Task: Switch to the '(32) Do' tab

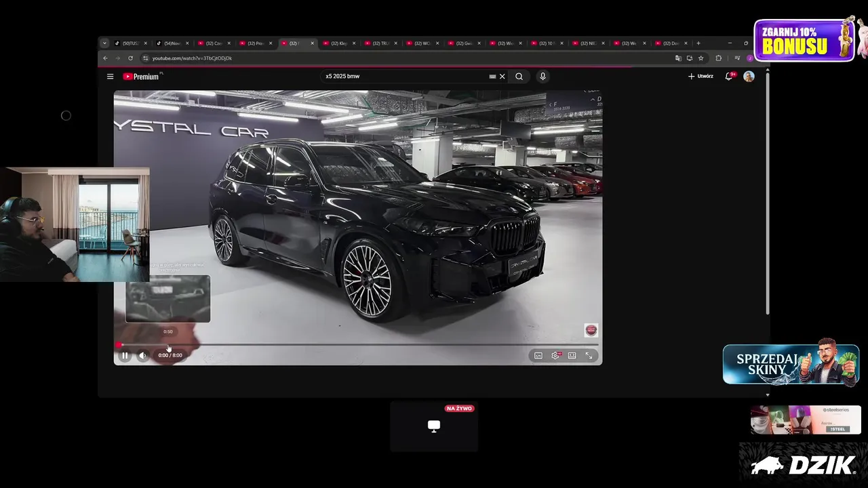Action: click(671, 43)
